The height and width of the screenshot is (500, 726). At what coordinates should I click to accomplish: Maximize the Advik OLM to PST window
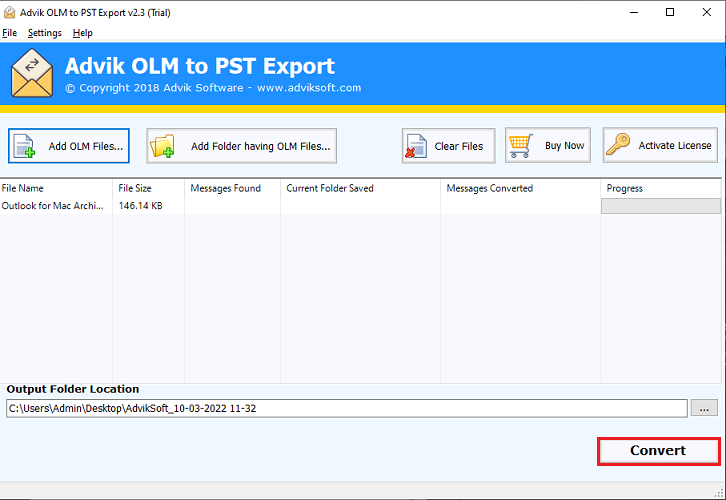670,12
